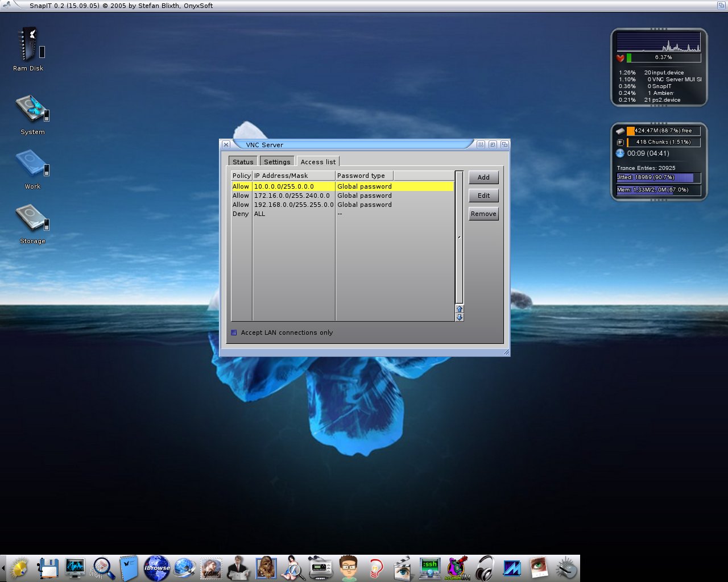Collapse the dock using left edge arrow
The image size is (728, 582).
pyautogui.click(x=3, y=568)
